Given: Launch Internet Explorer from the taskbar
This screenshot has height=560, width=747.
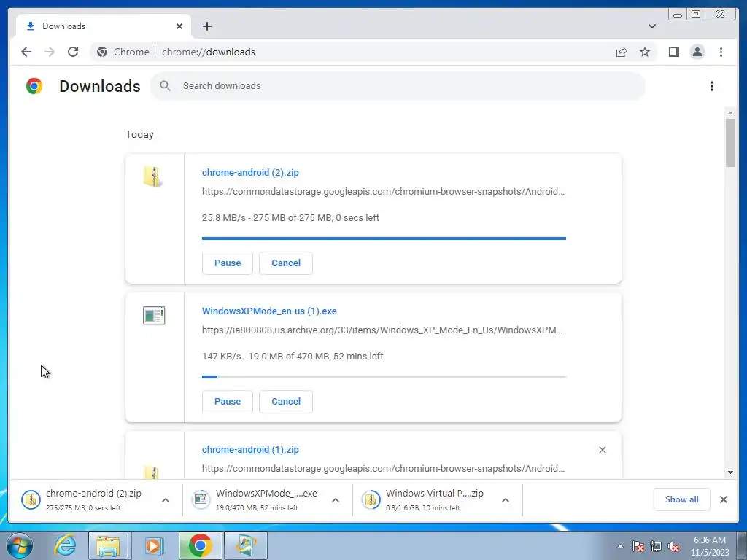Looking at the screenshot, I should pyautogui.click(x=65, y=545).
